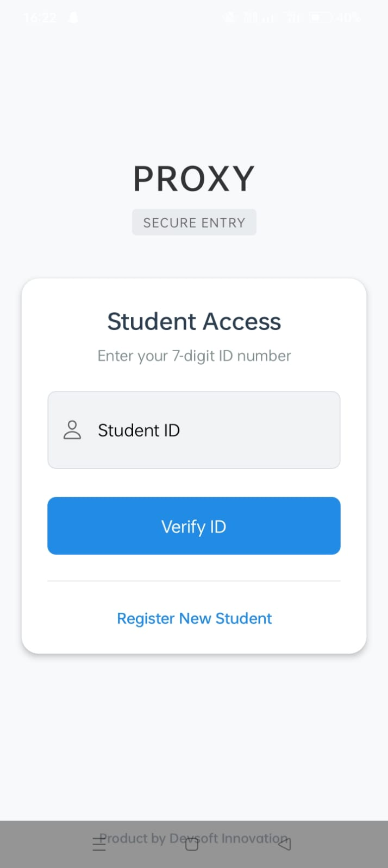This screenshot has width=388, height=868.
Task: Tap the Snapchat notification icon in status bar
Action: click(x=73, y=17)
